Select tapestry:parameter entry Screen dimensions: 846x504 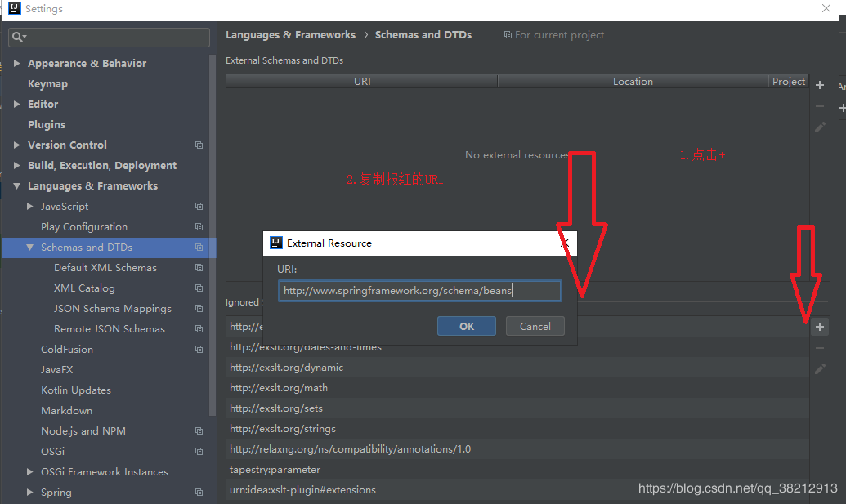(517, 470)
